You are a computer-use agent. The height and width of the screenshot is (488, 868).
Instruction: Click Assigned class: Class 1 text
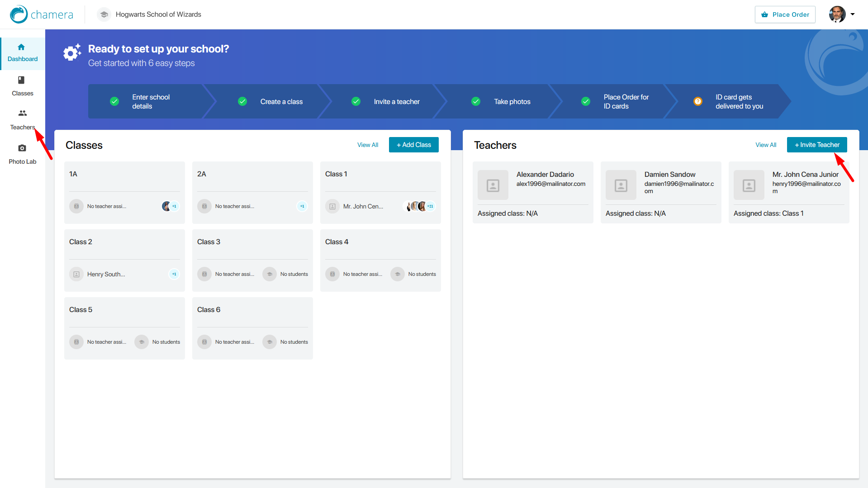[768, 213]
